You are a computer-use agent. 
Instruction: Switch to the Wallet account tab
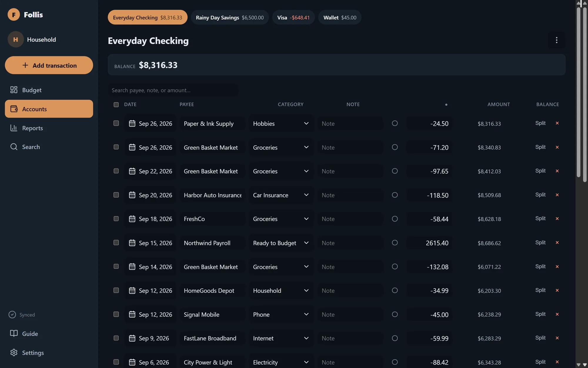[x=340, y=17]
